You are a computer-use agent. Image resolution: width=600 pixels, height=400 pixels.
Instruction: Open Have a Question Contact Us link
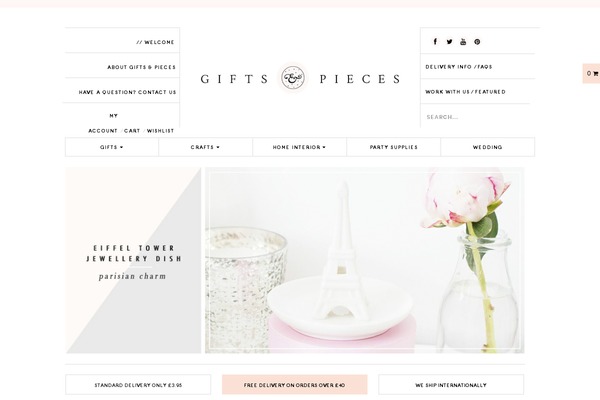click(x=127, y=92)
